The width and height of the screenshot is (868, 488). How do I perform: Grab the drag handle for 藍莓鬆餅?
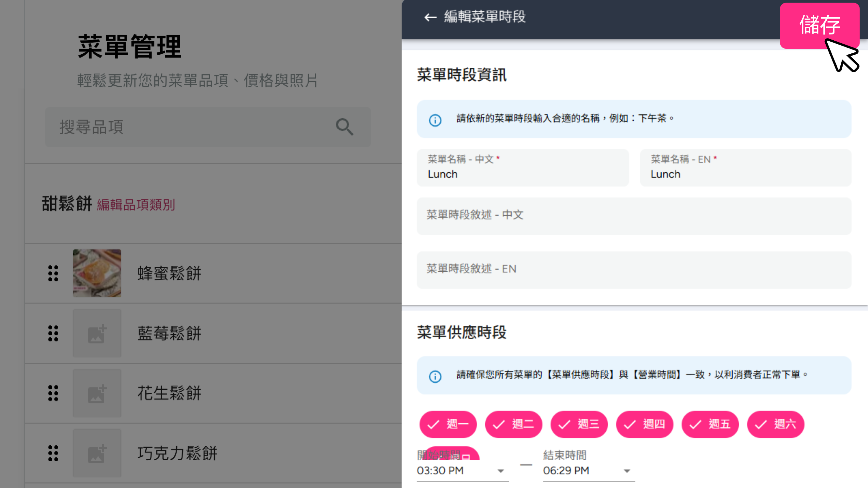tap(53, 333)
